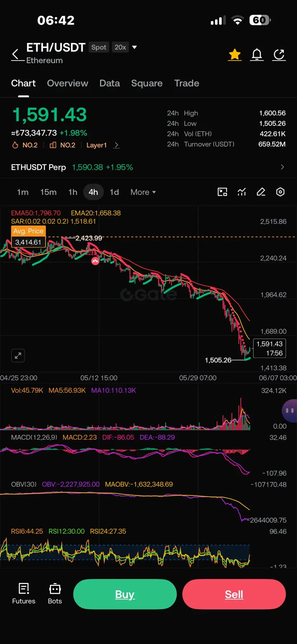Tap the RSI6:44.25 label
Viewport: 297px width, 644px height.
pyautogui.click(x=27, y=531)
